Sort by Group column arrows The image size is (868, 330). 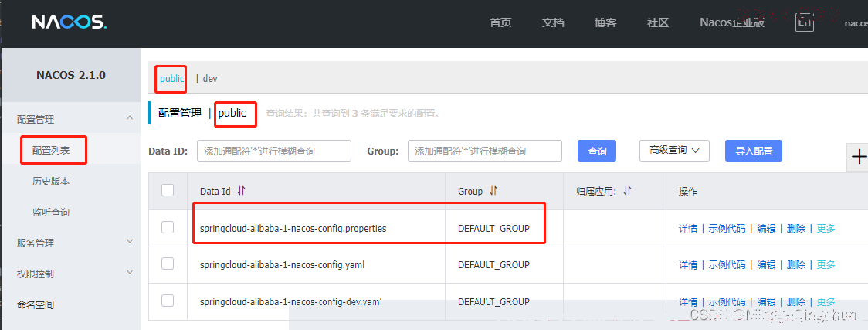point(493,191)
